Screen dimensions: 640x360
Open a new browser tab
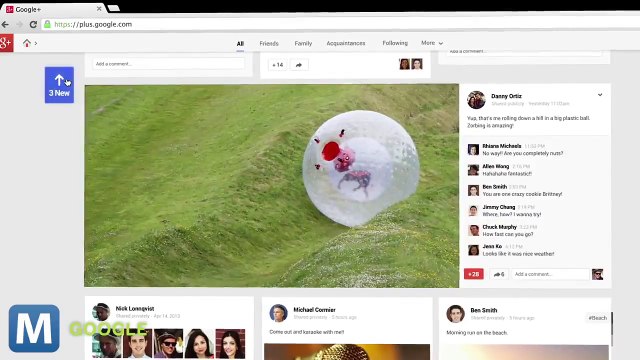113,8
